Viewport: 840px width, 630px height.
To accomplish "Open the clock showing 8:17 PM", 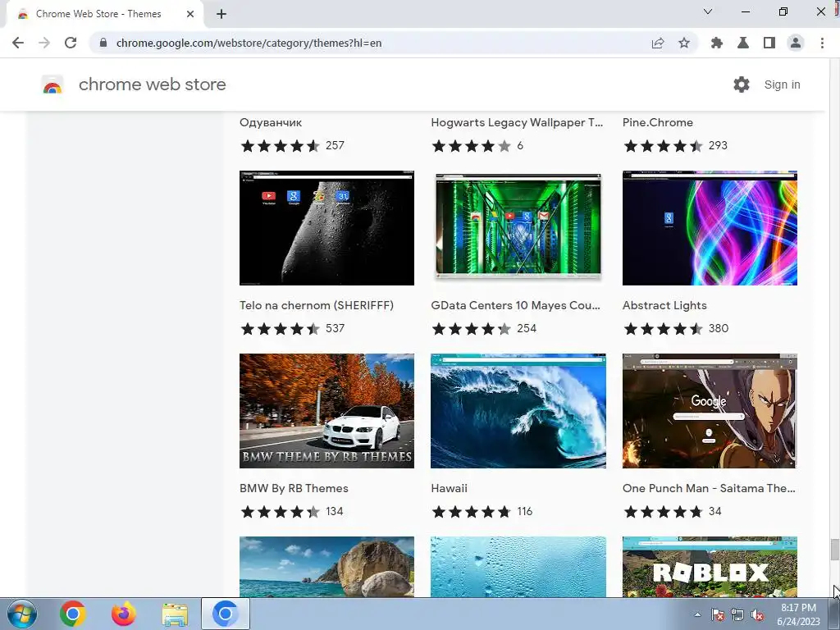I will pos(798,614).
